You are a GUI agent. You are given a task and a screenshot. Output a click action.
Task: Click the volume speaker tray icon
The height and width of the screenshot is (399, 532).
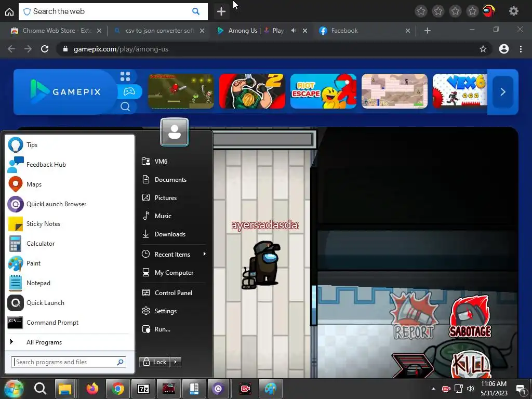coord(471,389)
